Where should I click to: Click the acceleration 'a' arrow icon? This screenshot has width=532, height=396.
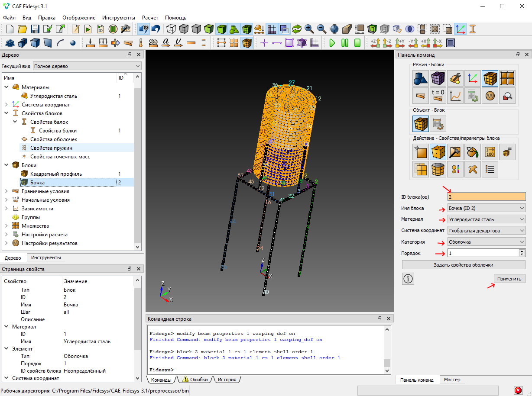point(166,43)
